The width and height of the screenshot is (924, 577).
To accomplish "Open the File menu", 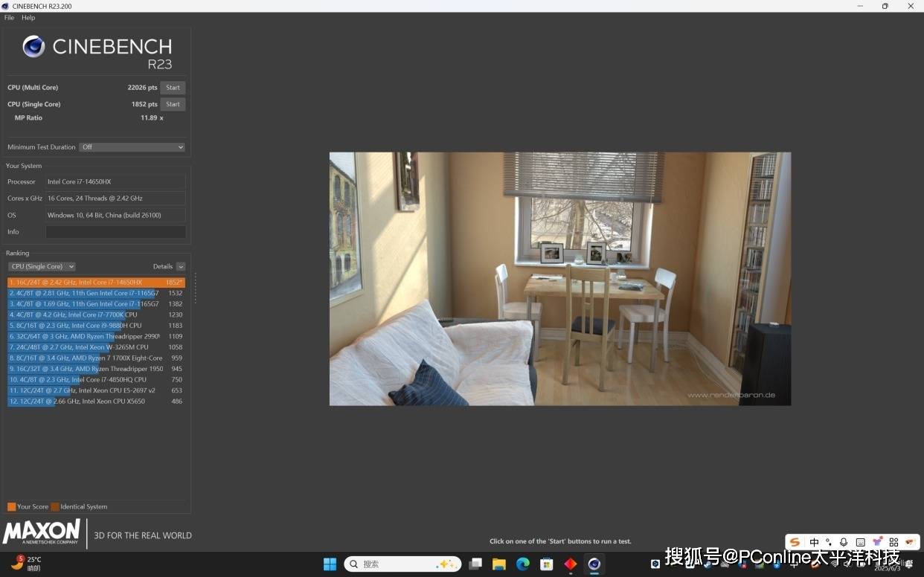I will tap(9, 18).
